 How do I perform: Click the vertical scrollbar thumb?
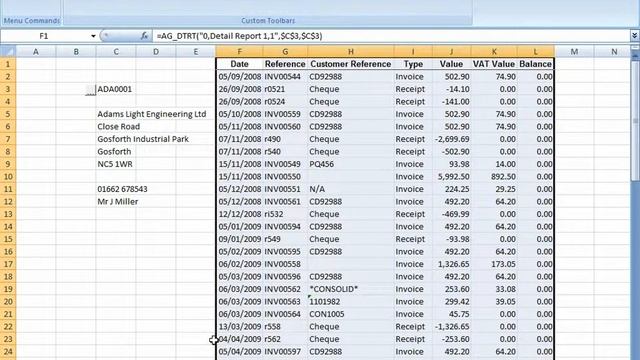635,120
